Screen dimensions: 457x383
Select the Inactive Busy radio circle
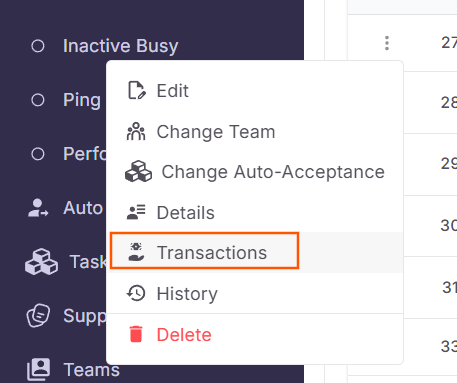38,46
